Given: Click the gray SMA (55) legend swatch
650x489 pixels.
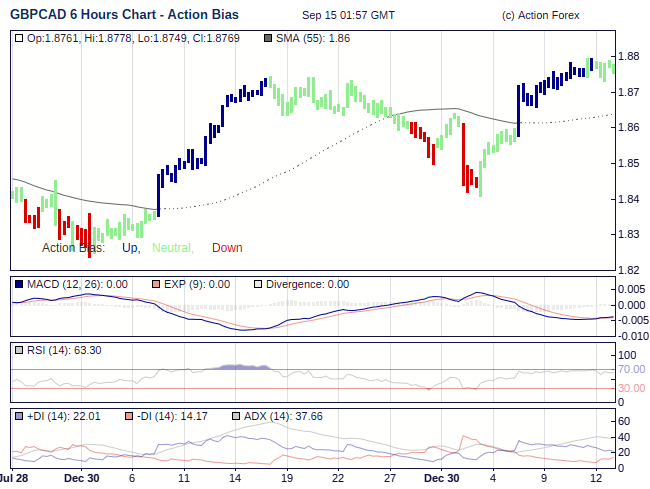Looking at the screenshot, I should tap(268, 38).
